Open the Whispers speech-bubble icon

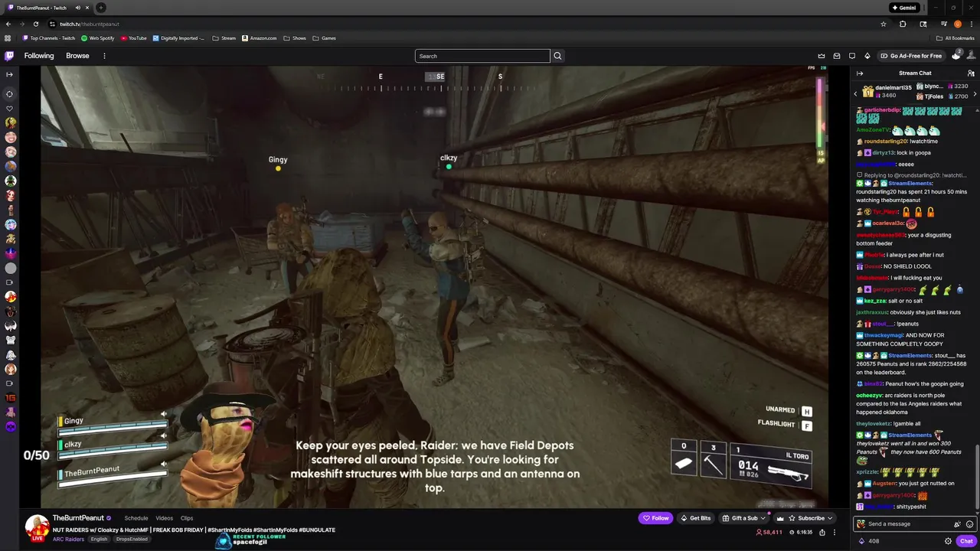coord(852,56)
